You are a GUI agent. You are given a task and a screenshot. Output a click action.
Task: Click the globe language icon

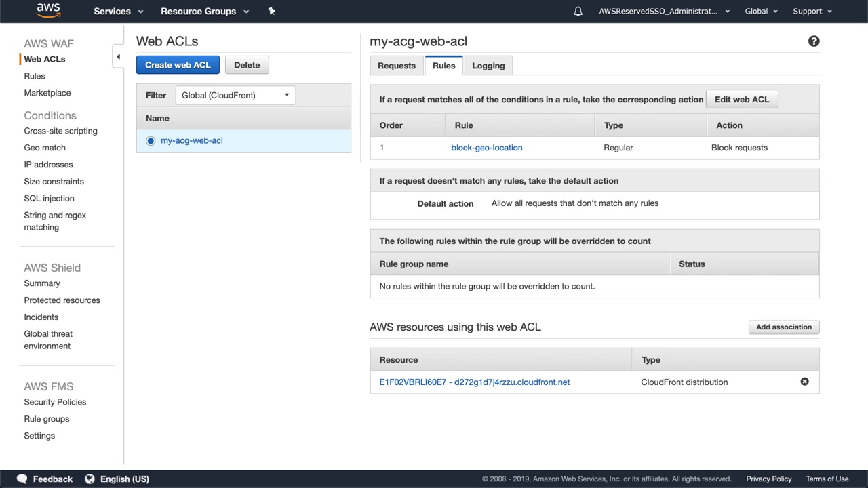coord(90,479)
